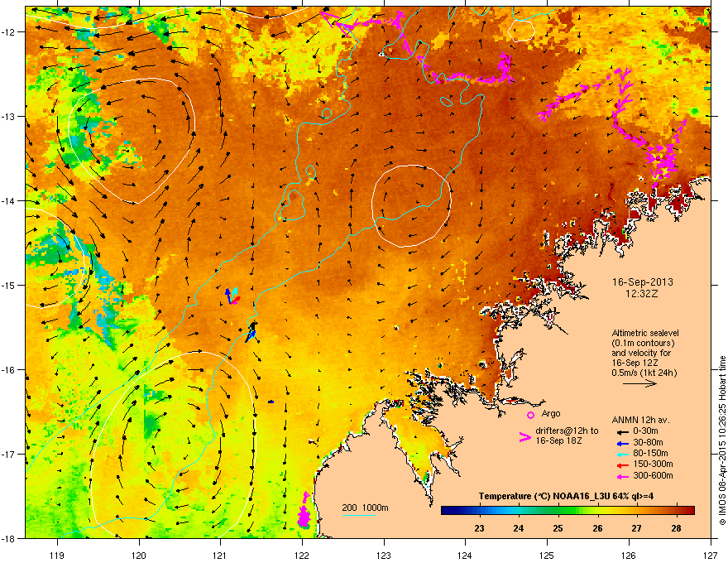
Task: Click the '122' longitude axis label
Action: 302,555
